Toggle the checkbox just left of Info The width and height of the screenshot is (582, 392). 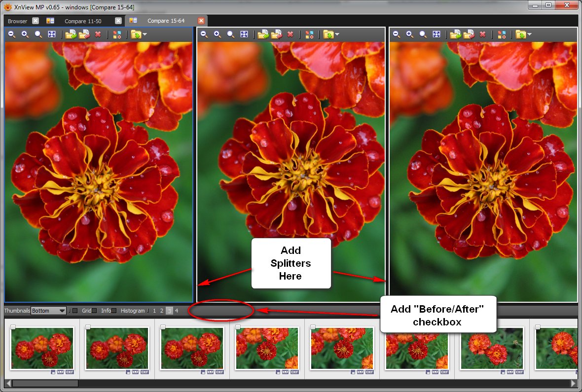click(x=94, y=311)
